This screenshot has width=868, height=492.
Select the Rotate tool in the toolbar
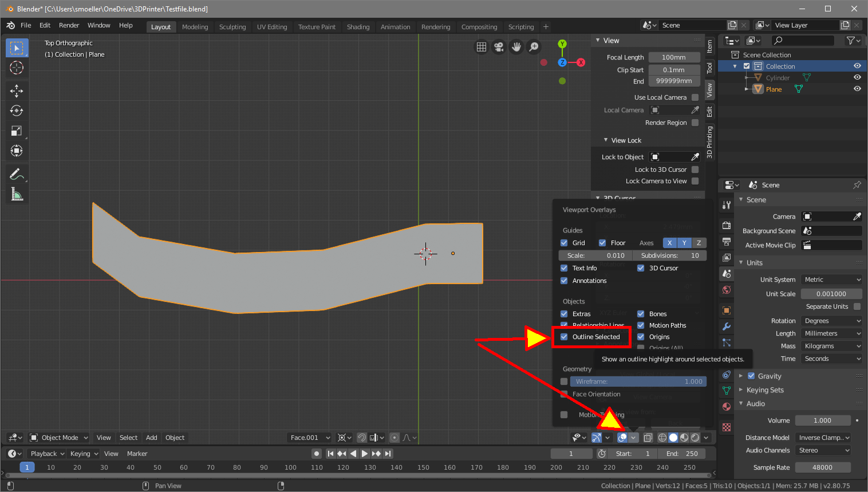pos(17,111)
